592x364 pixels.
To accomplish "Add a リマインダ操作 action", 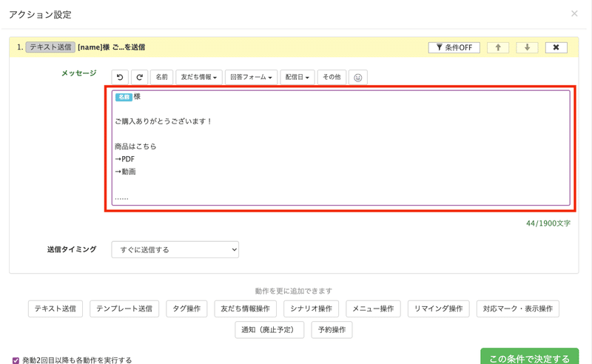I will pyautogui.click(x=439, y=309).
